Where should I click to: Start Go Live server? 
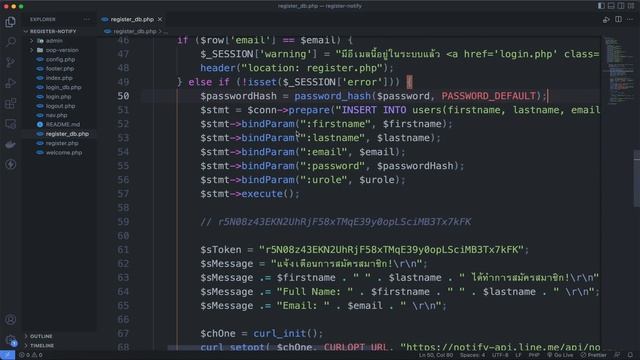[x=560, y=355]
